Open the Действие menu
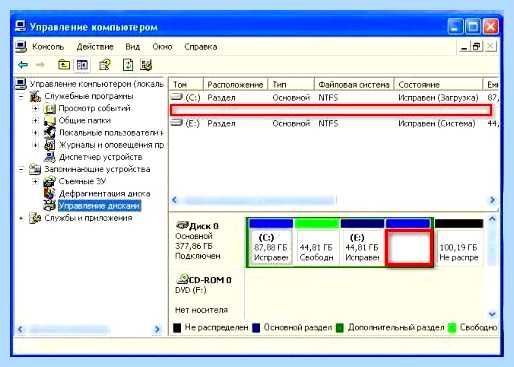Image resolution: width=514 pixels, height=367 pixels. click(95, 47)
